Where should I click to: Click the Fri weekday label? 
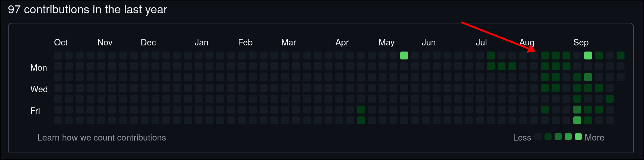(x=35, y=111)
